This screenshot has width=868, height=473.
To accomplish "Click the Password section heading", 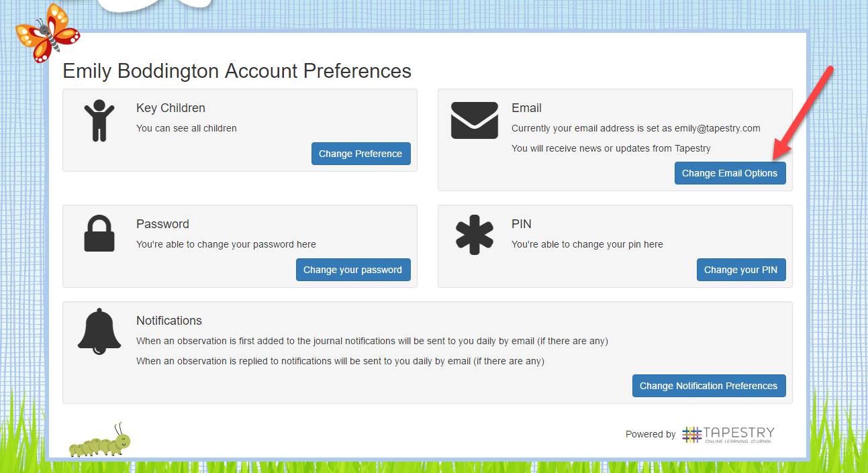I will [162, 224].
